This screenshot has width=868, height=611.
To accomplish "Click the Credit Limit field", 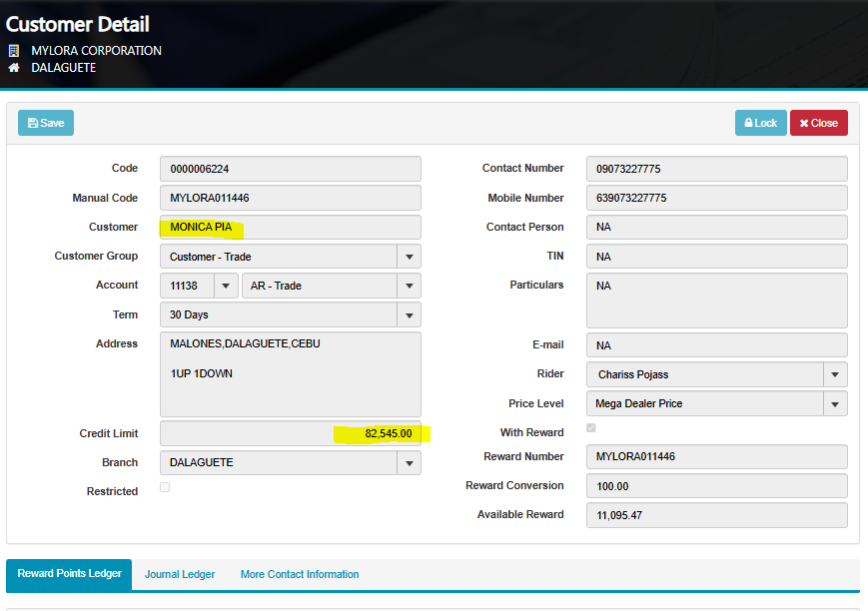I will 290,433.
